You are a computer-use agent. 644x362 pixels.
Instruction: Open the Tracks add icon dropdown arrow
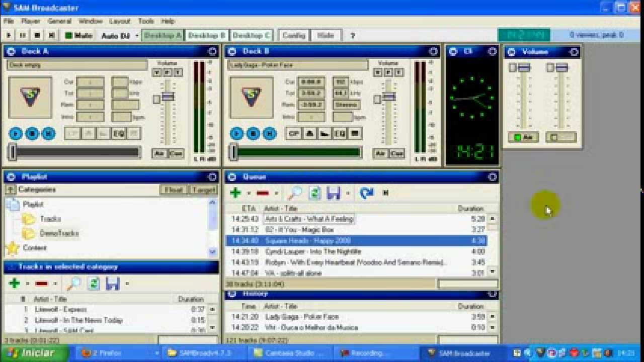click(x=27, y=284)
